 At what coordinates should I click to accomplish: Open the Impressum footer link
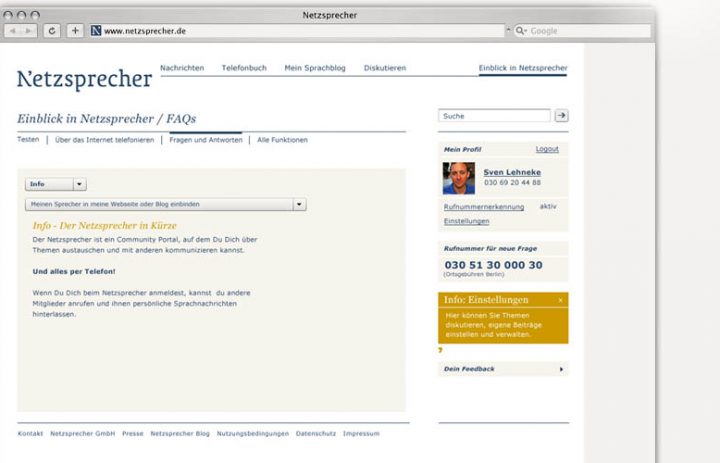coord(361,434)
